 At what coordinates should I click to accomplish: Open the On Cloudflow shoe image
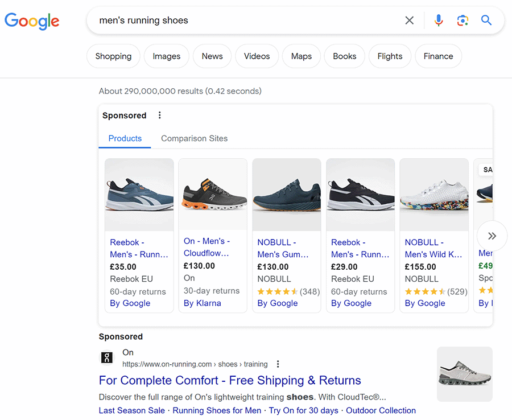213,194
